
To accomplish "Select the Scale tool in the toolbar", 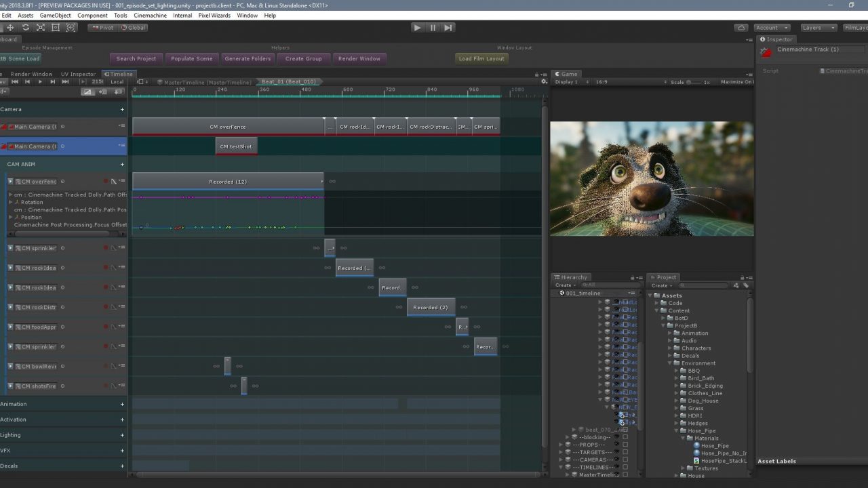I will pyautogui.click(x=40, y=28).
